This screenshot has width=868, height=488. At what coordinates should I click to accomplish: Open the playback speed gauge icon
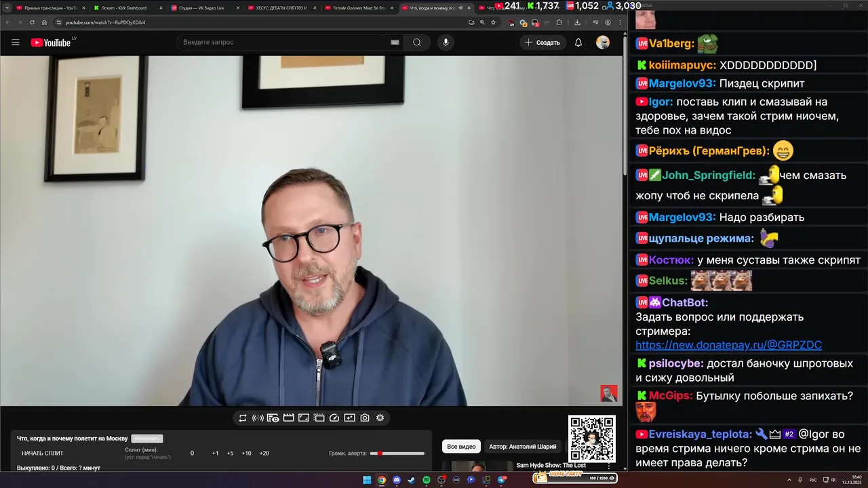[334, 418]
